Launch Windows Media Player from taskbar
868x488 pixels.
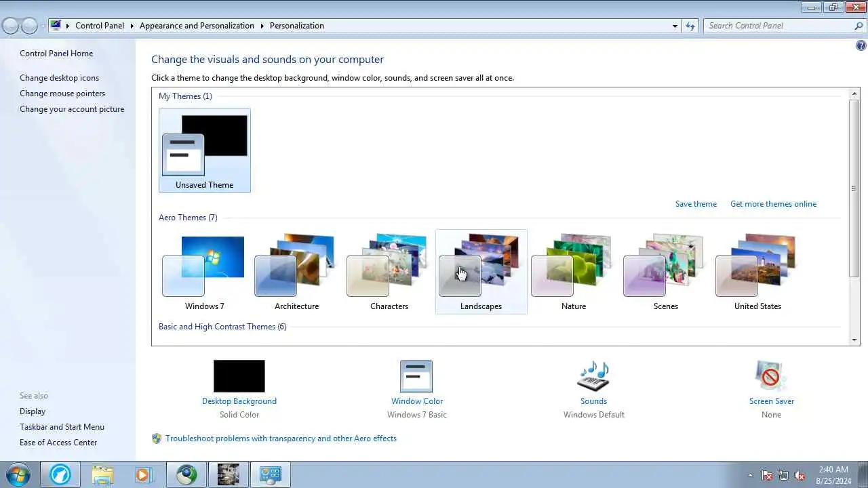[144, 474]
